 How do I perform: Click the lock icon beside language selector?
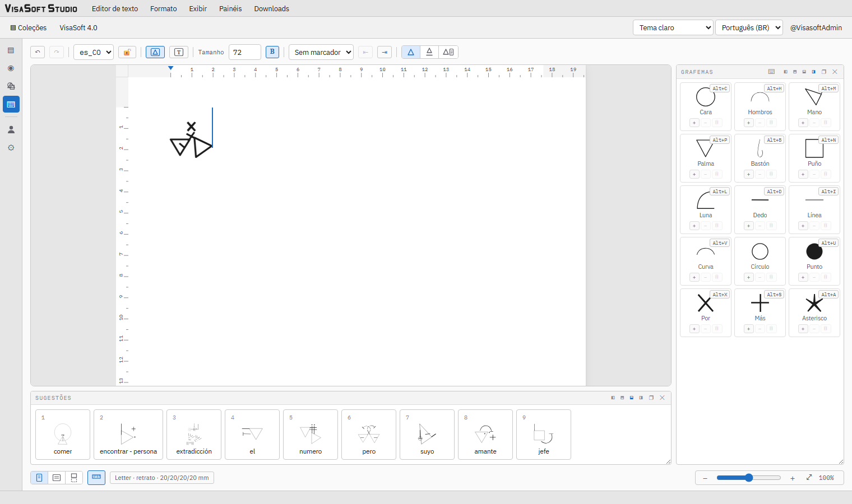tap(127, 52)
